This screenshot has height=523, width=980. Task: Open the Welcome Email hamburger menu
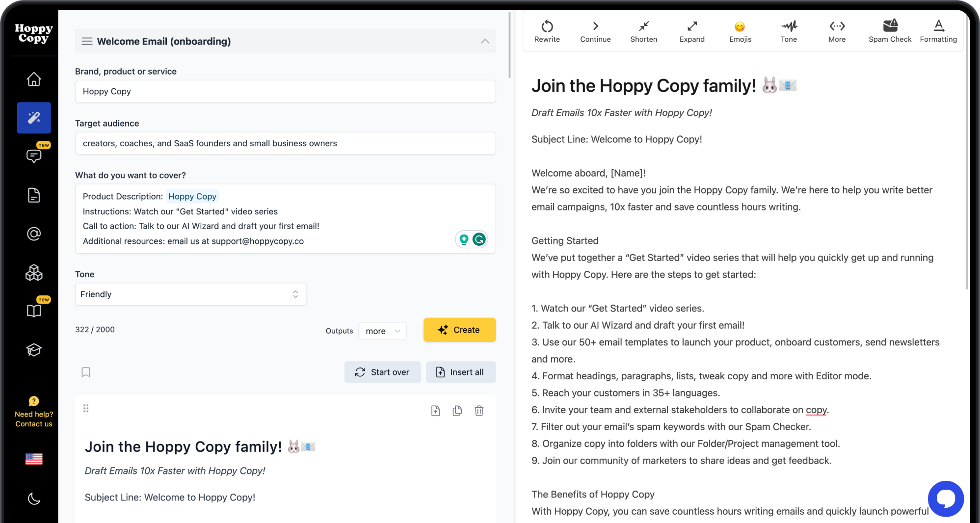[87, 41]
